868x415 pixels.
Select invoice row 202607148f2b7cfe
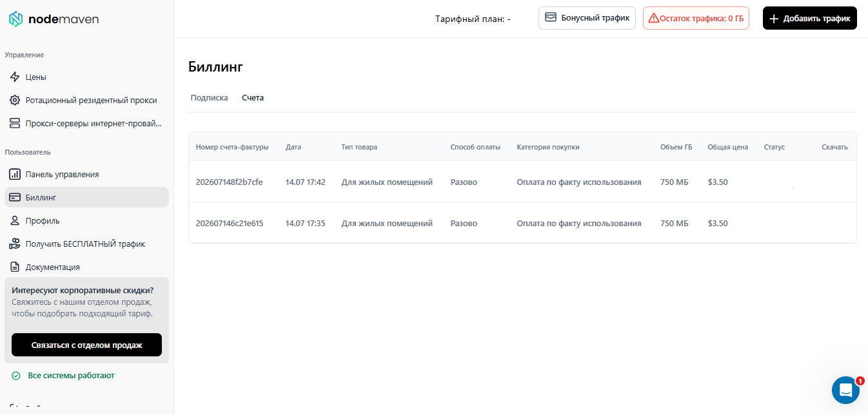[x=522, y=182]
